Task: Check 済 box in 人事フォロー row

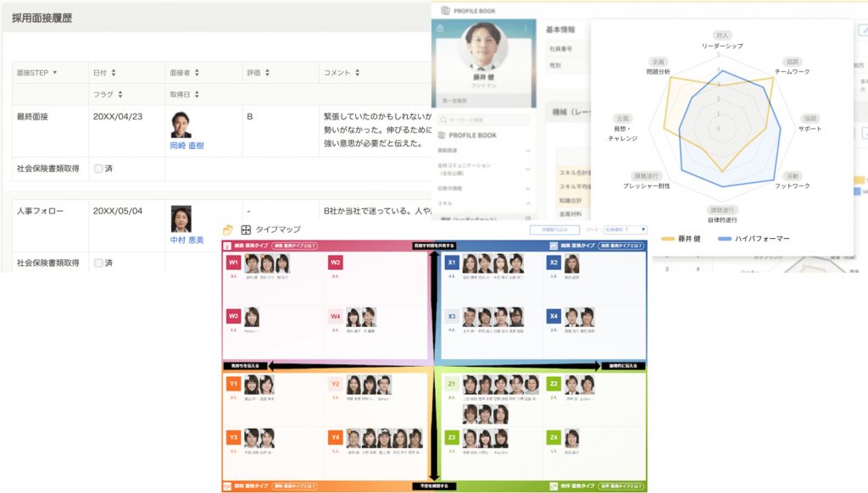Action: 98,263
